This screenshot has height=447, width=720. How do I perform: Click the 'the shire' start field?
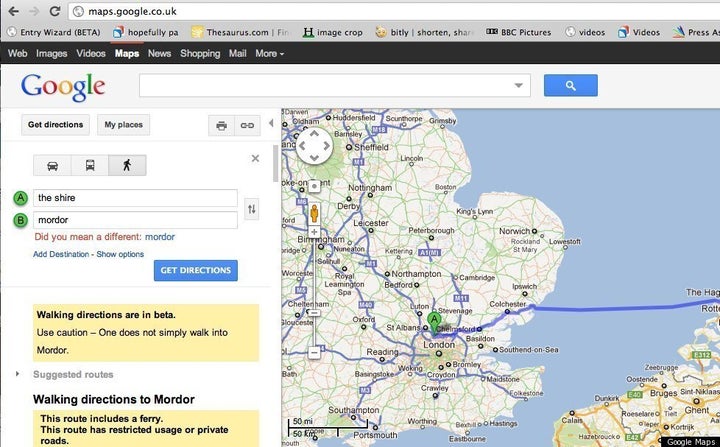pyautogui.click(x=135, y=198)
